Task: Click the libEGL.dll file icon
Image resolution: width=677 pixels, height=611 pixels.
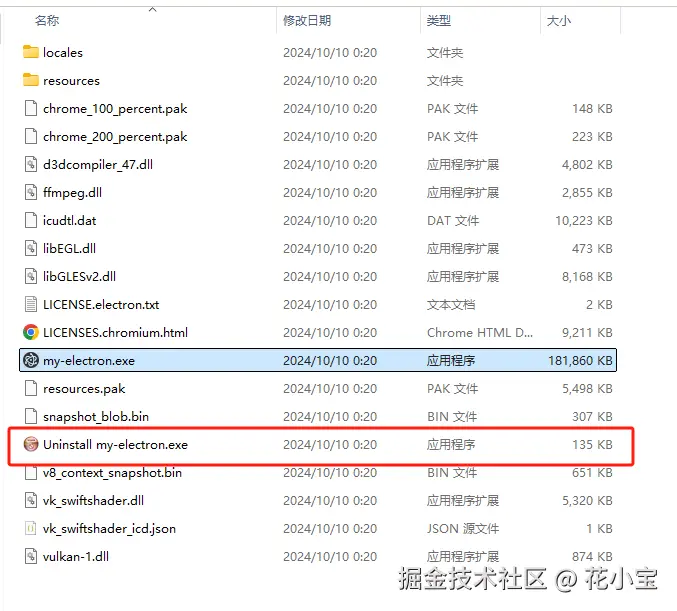Action: point(31,248)
